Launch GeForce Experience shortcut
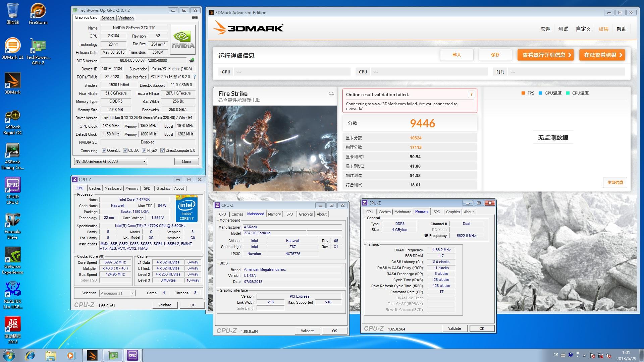Image resolution: width=644 pixels, height=362 pixels. click(13, 261)
